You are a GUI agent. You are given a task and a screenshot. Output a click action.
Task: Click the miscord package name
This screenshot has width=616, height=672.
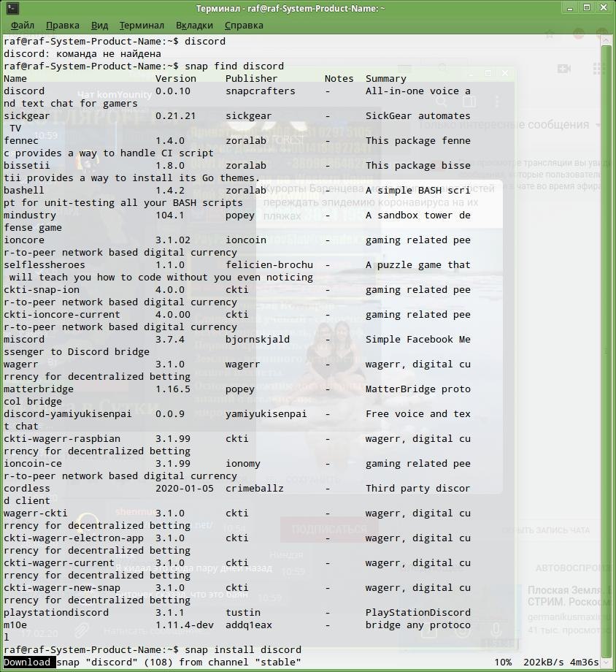(23, 340)
